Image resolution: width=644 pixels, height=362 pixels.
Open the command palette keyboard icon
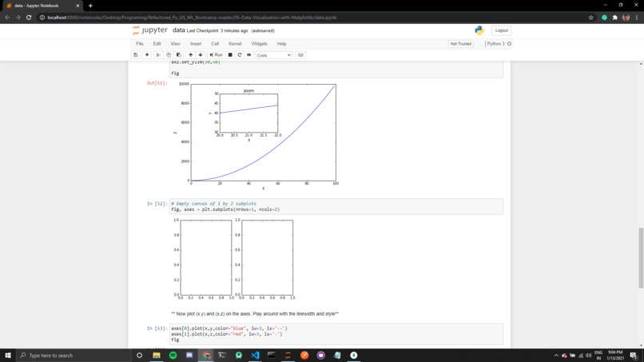click(300, 55)
